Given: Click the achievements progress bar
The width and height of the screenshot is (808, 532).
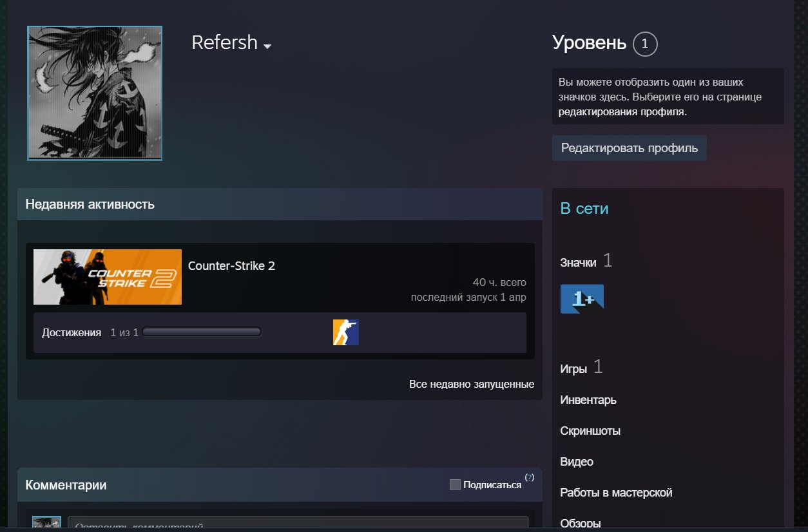Looking at the screenshot, I should [202, 332].
